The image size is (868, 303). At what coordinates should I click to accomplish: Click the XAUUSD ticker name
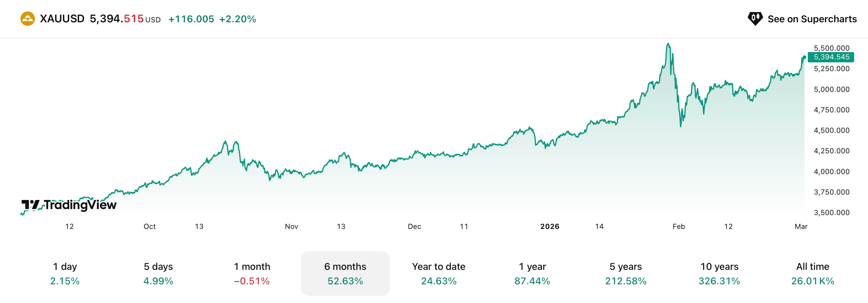tap(62, 19)
